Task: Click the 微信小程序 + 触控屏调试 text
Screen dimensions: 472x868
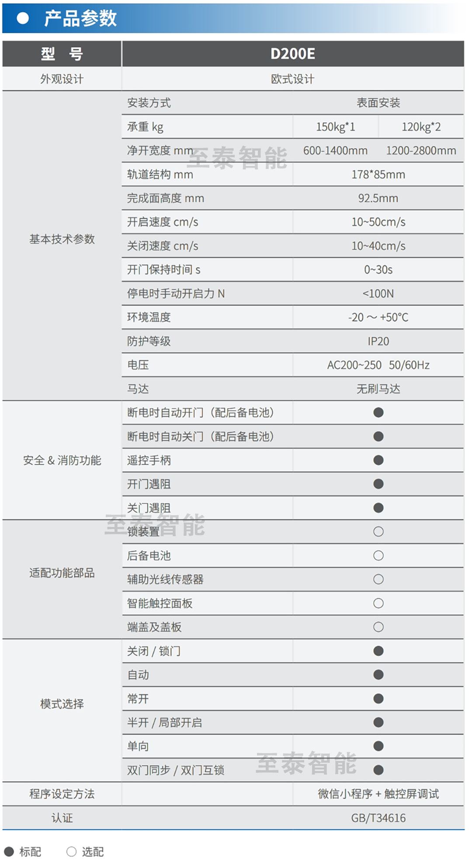Action: pyautogui.click(x=378, y=794)
